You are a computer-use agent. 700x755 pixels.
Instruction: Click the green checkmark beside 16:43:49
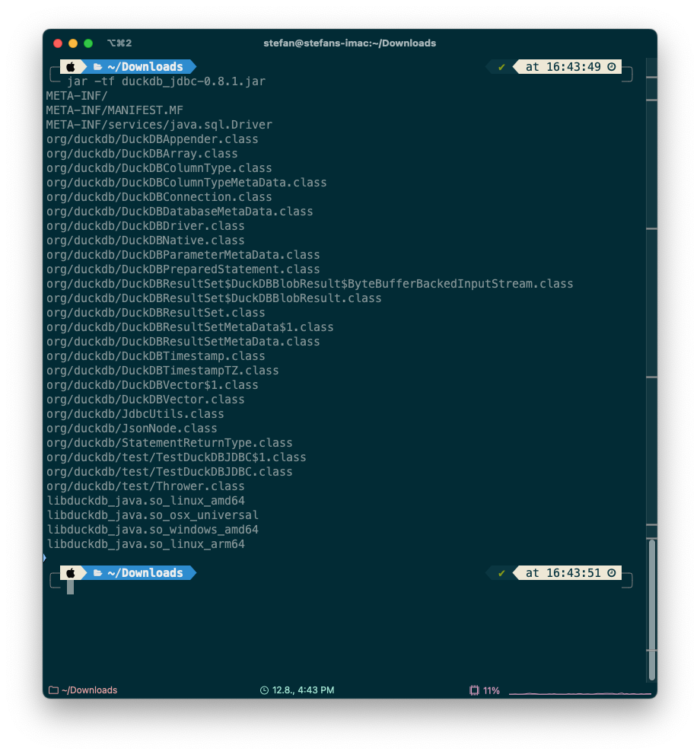[x=501, y=67]
